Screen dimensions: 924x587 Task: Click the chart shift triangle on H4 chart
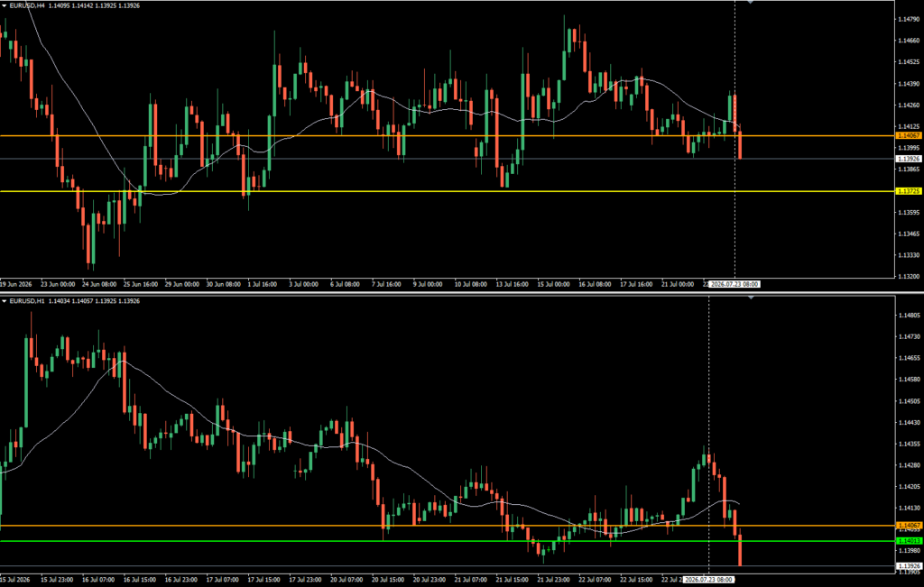751,3
